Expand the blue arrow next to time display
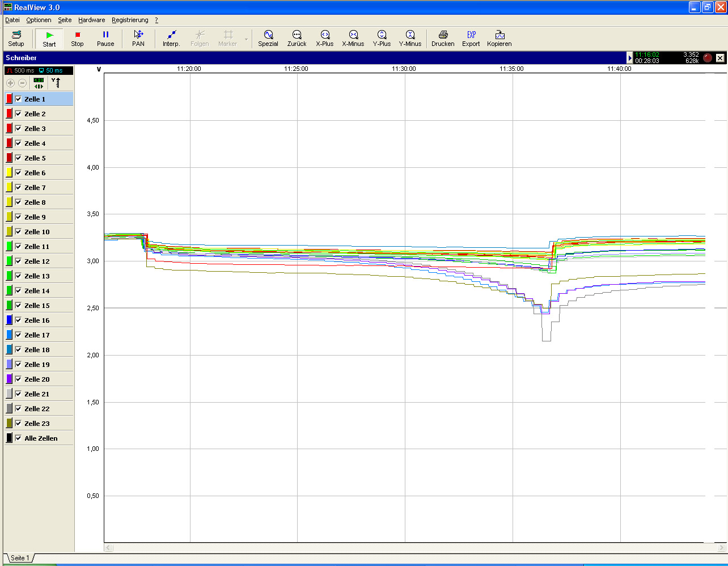728x566 pixels. [x=630, y=58]
